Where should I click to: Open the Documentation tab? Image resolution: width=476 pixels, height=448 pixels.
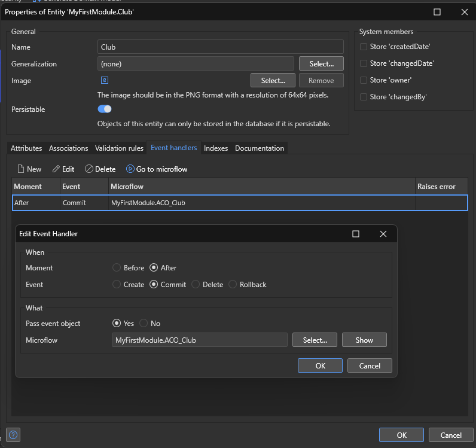click(x=260, y=148)
